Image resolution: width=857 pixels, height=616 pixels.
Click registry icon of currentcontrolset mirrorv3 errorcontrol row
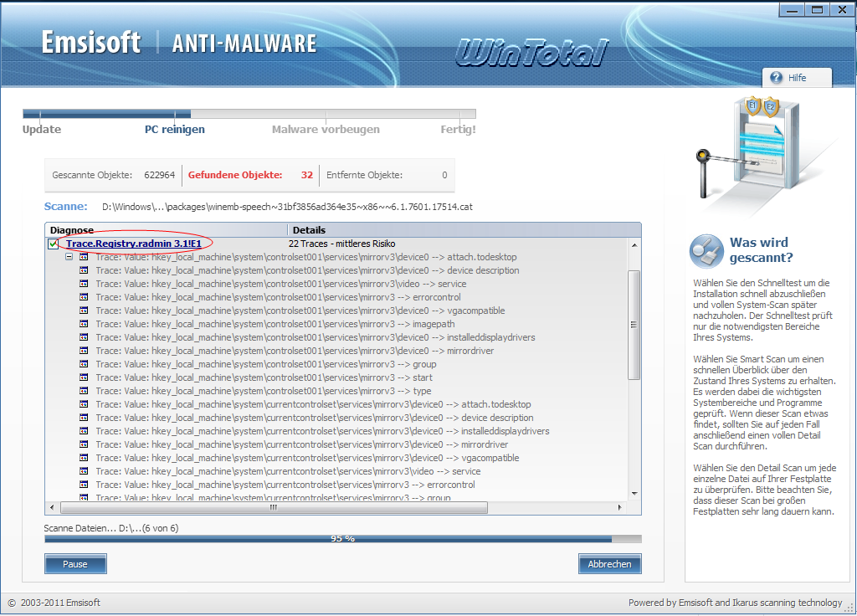tap(84, 485)
